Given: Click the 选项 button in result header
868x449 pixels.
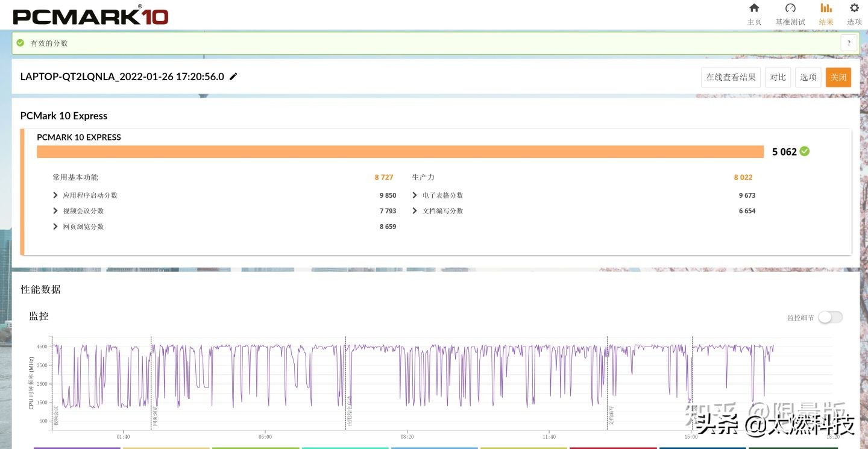Looking at the screenshot, I should click(x=808, y=77).
